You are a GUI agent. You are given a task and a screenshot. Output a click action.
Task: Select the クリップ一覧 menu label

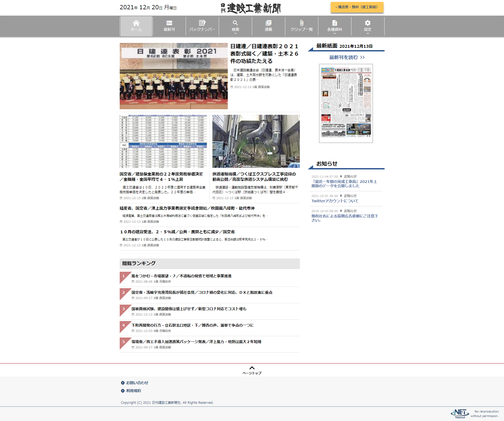[x=302, y=29]
